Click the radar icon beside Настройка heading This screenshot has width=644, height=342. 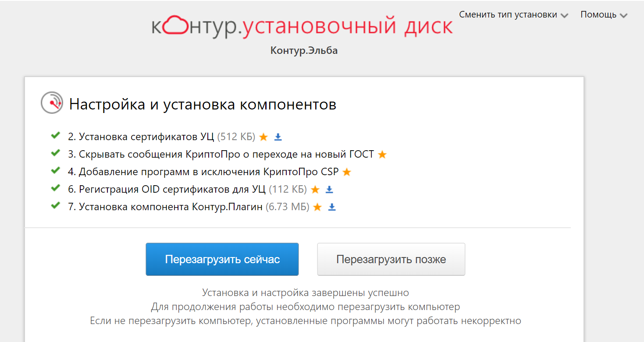pyautogui.click(x=52, y=103)
